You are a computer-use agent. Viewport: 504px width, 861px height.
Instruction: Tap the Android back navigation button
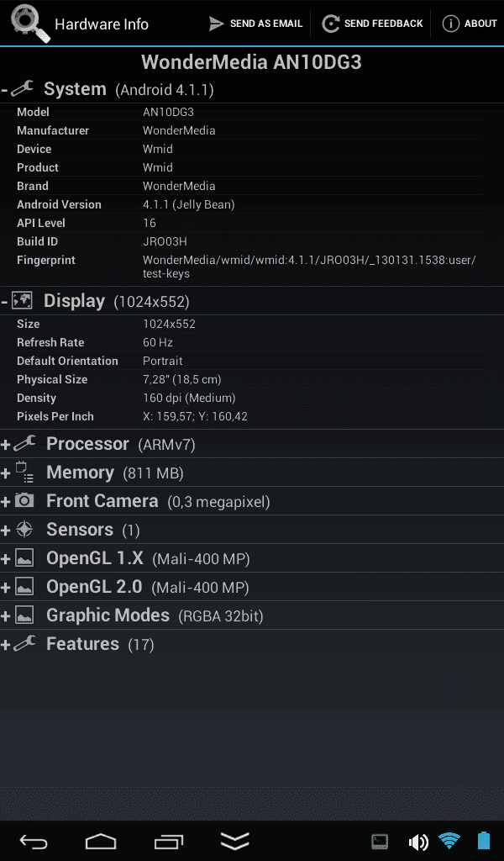click(34, 841)
